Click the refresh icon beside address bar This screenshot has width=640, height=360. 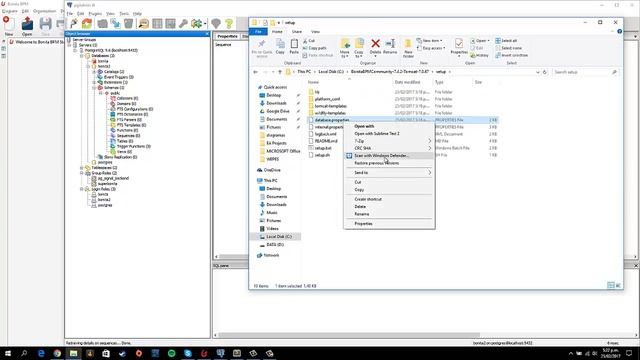coord(544,72)
